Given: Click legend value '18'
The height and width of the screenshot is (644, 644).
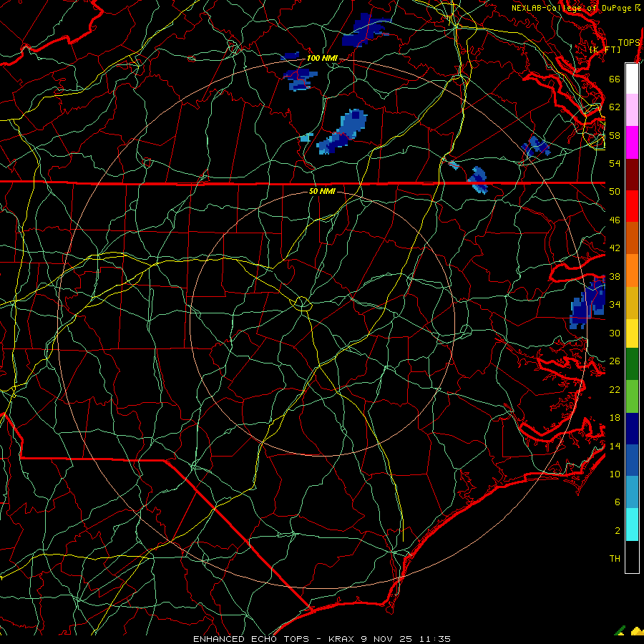Looking at the screenshot, I should [615, 418].
